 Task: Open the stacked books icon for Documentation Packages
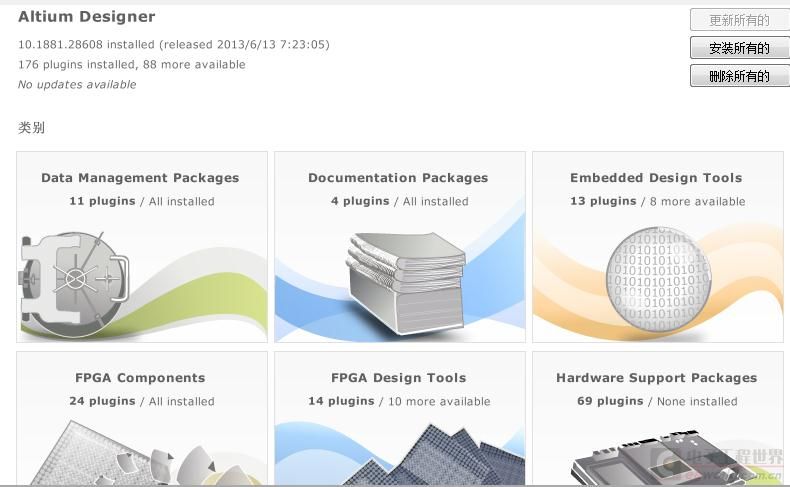coord(406,283)
